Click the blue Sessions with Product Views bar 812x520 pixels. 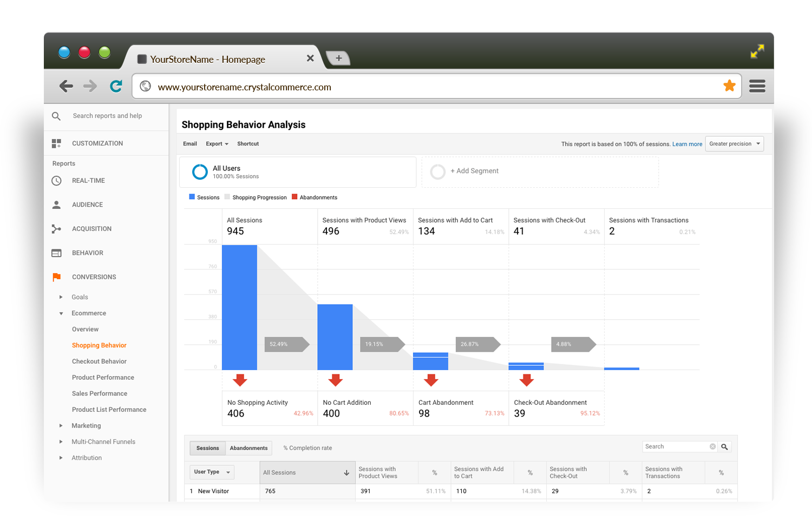click(335, 337)
